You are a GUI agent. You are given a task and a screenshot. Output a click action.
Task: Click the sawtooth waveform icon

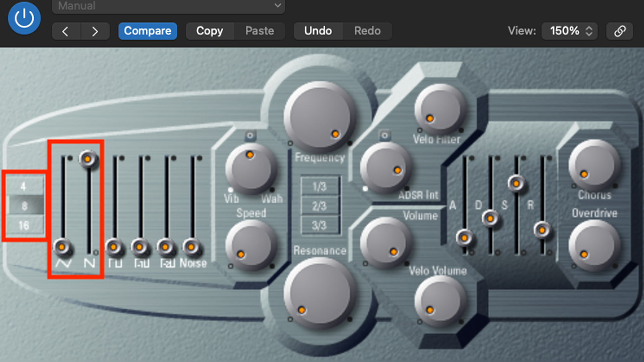[x=89, y=263]
